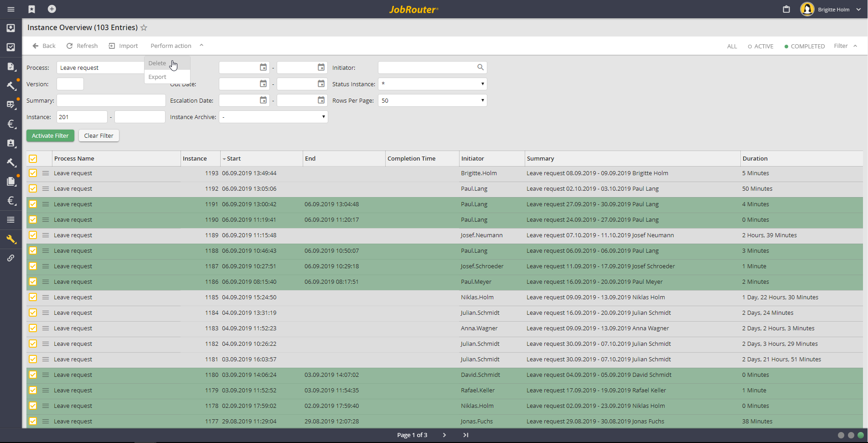Click the Instance from field containing 201
Image resolution: width=868 pixels, height=443 pixels.
(82, 117)
